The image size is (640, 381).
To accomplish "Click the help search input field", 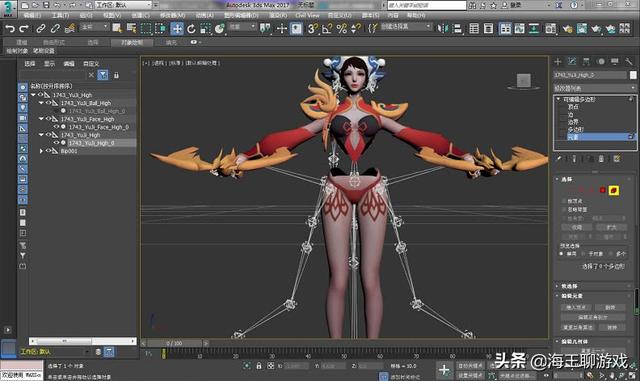I will (426, 5).
